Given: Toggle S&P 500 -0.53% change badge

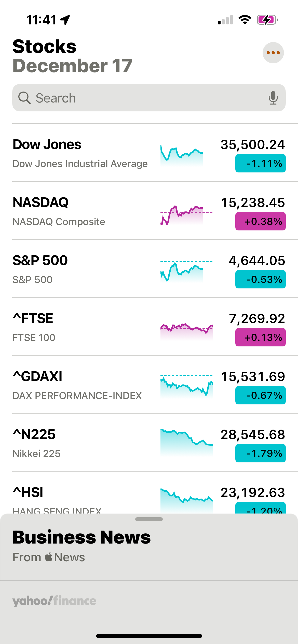Looking at the screenshot, I should point(260,279).
